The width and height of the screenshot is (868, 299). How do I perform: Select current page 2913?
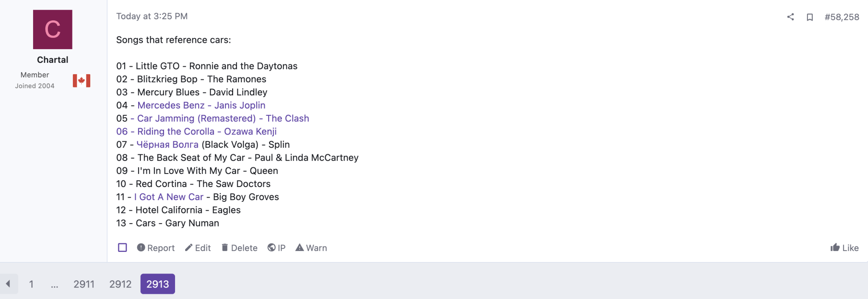[158, 284]
